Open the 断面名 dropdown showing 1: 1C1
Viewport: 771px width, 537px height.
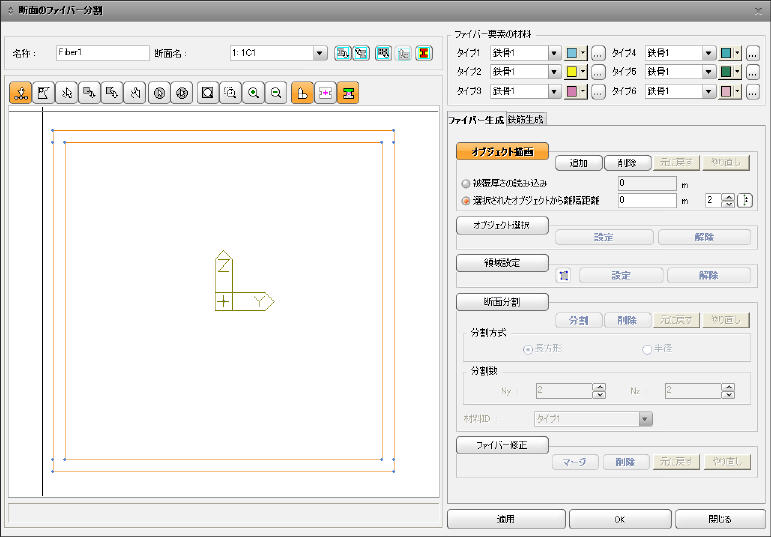[x=278, y=53]
